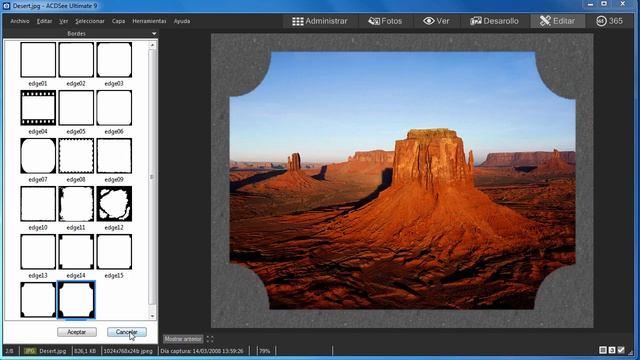The image size is (640, 360).
Task: Pick the edge09 border thumbnail
Action: click(x=114, y=156)
